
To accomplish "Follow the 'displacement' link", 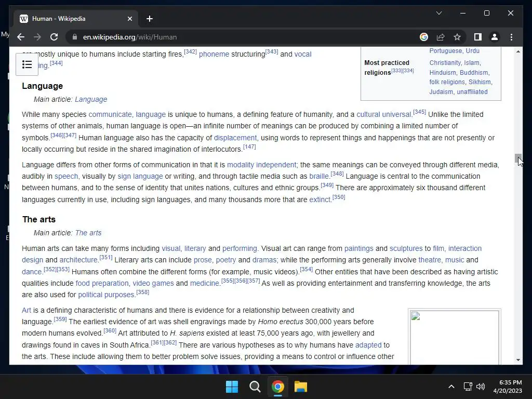I will pos(235,138).
